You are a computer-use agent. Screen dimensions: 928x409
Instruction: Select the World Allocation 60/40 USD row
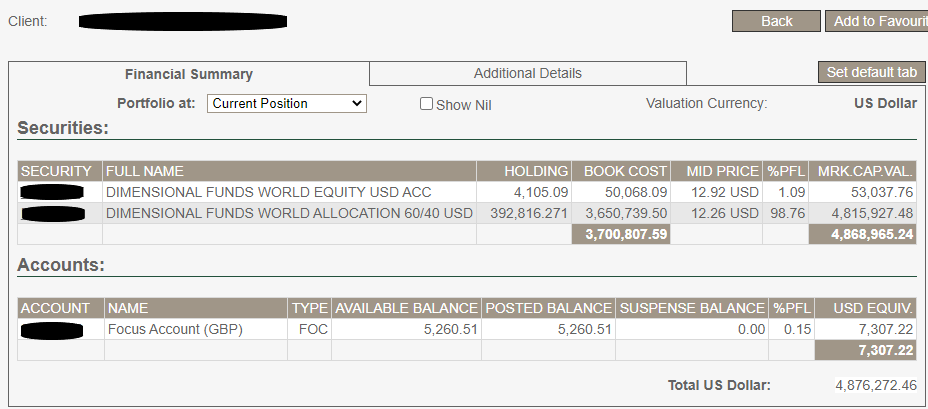[x=289, y=213]
